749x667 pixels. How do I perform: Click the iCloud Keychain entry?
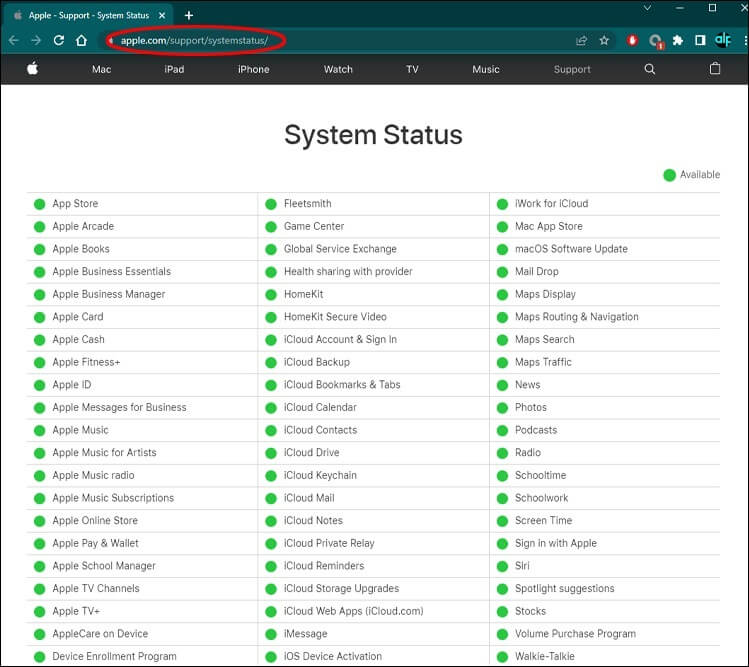(320, 475)
